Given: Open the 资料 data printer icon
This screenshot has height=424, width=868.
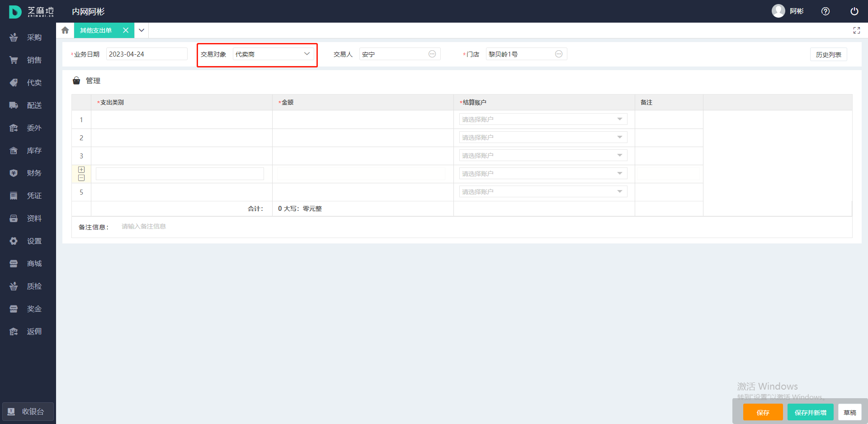Looking at the screenshot, I should [14, 218].
